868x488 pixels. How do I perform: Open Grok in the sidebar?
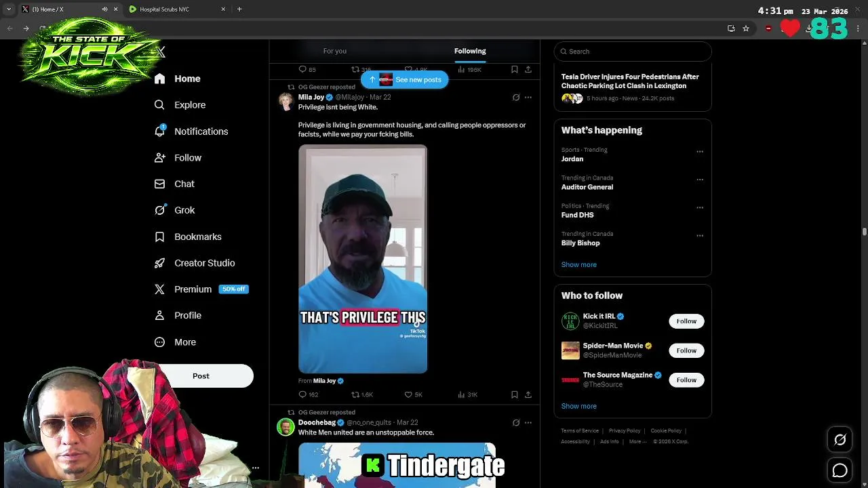click(174, 210)
